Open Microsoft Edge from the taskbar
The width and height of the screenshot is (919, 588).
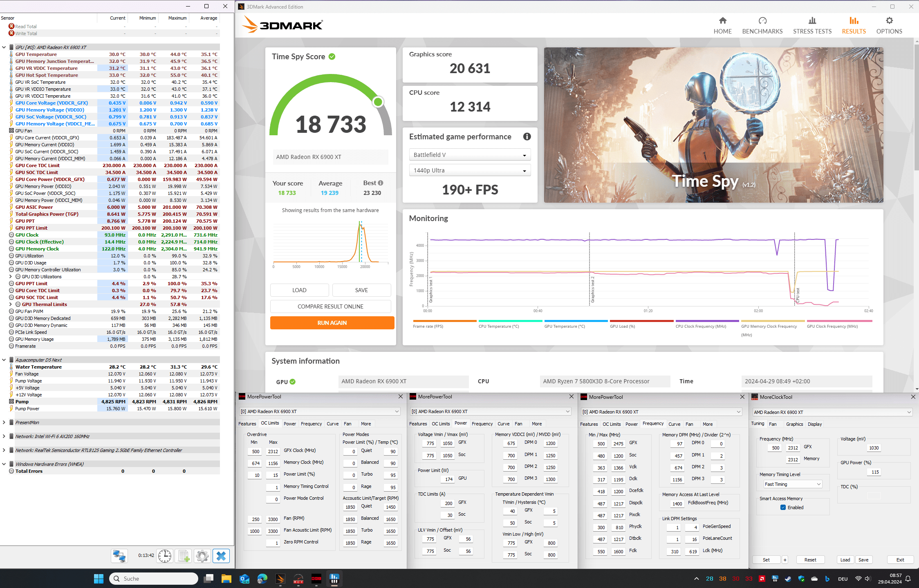pyautogui.click(x=262, y=579)
